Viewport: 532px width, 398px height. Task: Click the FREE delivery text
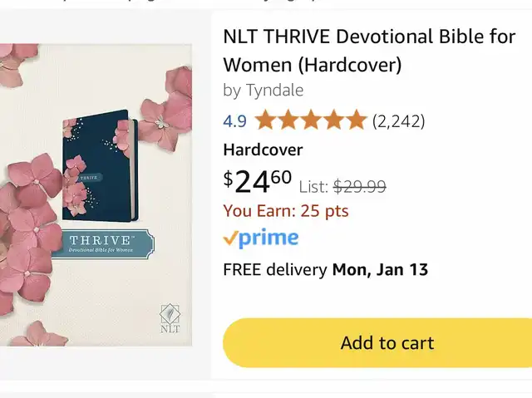(x=276, y=269)
